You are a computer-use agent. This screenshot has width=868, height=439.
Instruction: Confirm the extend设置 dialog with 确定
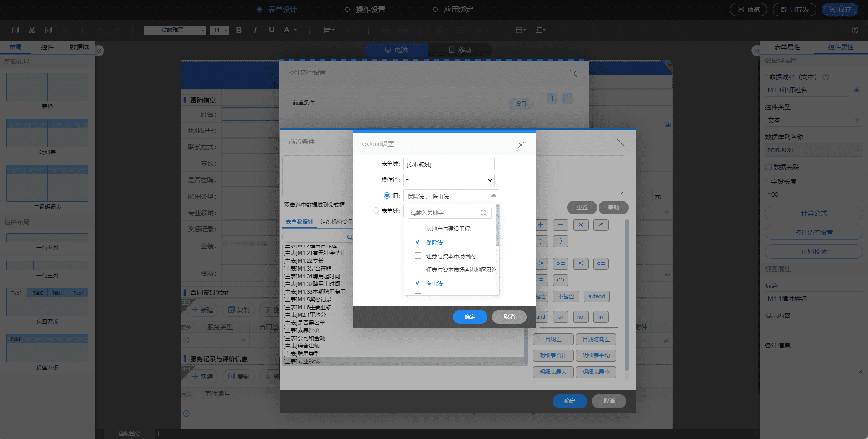[x=470, y=317]
